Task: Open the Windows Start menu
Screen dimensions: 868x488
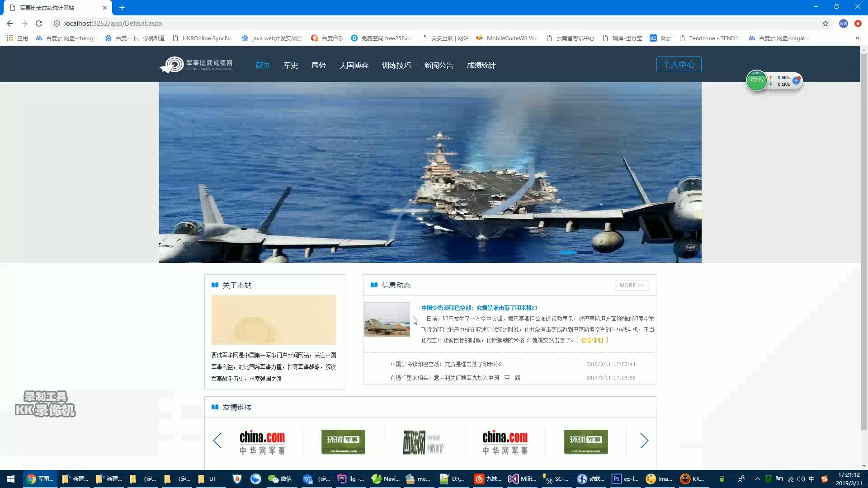Action: [11, 479]
